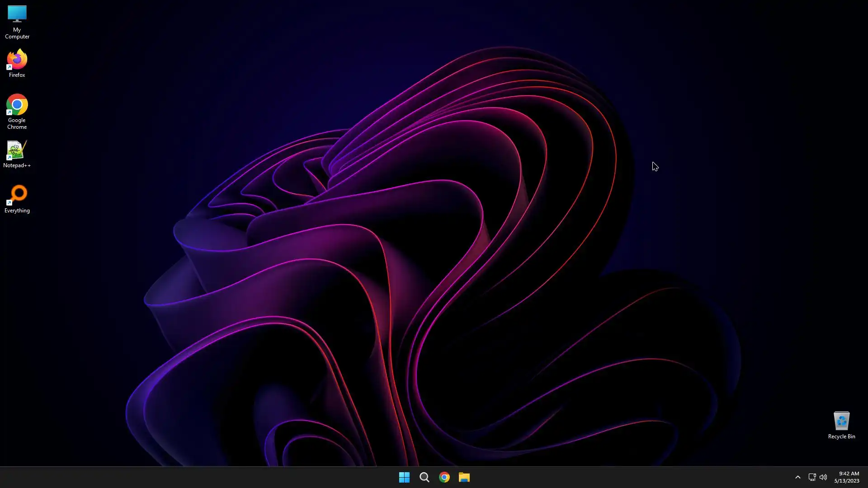The width and height of the screenshot is (868, 488).
Task: Click the "Everything" text label
Action: [17, 211]
